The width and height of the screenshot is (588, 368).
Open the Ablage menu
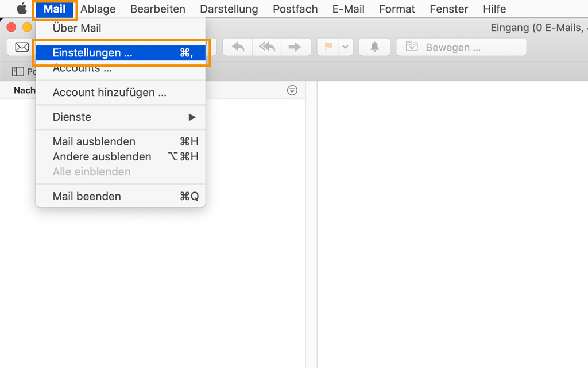click(x=98, y=9)
